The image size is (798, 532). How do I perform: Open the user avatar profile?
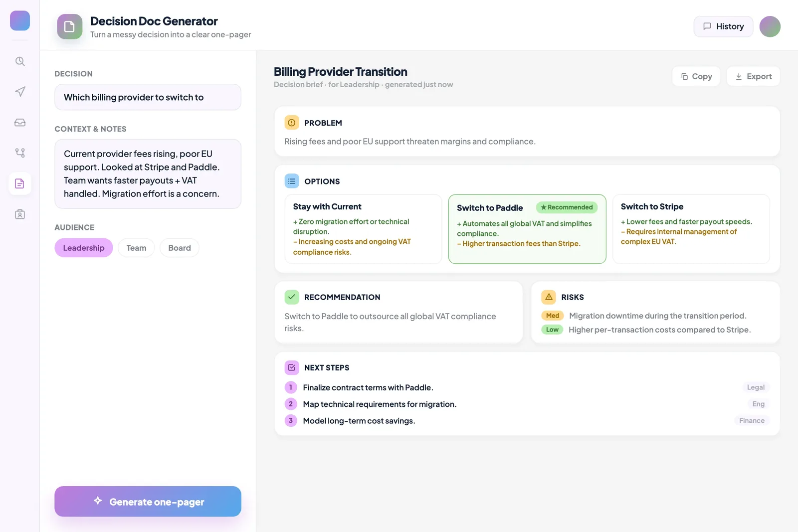click(x=770, y=26)
